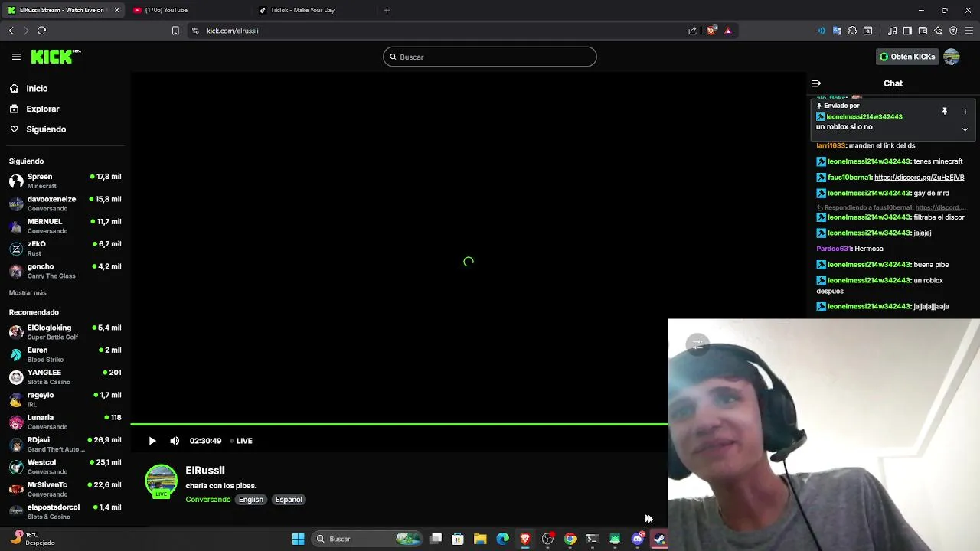Open goncho's channel
This screenshot has width=980, height=551.
[x=65, y=271]
